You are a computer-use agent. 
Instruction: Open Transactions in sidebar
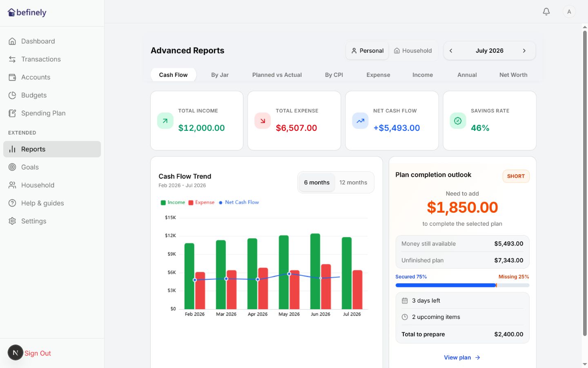pyautogui.click(x=52, y=59)
